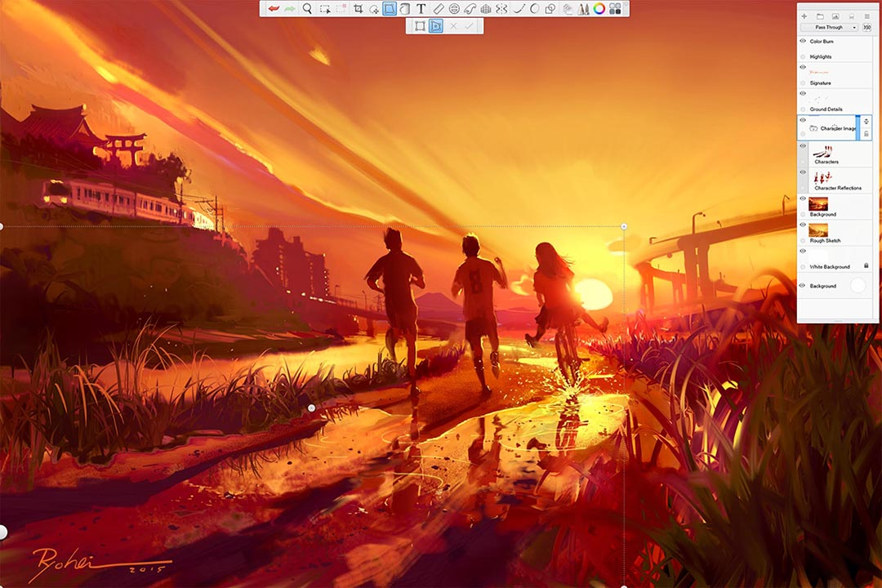Select the Text tool
This screenshot has height=588, width=882.
[x=421, y=10]
